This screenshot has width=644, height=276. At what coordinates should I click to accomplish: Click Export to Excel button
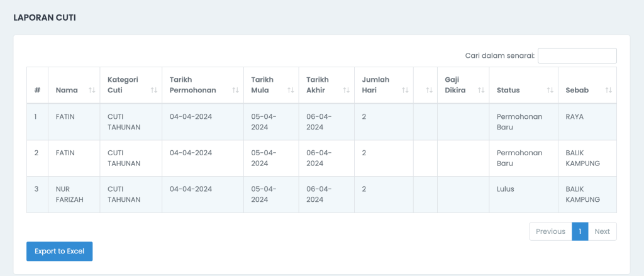pyautogui.click(x=60, y=251)
